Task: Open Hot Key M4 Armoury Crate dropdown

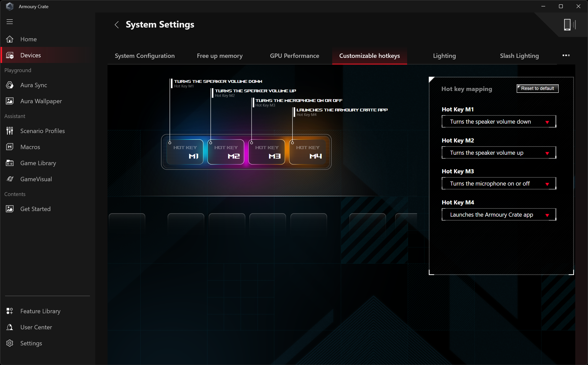Action: 499,215
